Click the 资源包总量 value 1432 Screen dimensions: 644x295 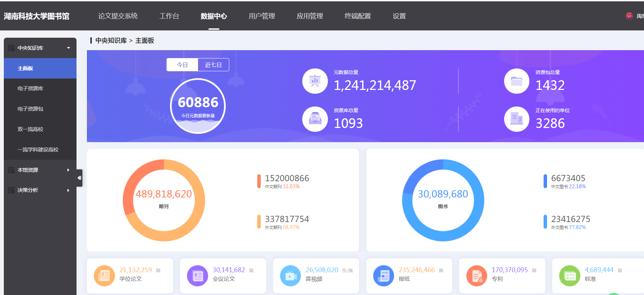pos(550,85)
